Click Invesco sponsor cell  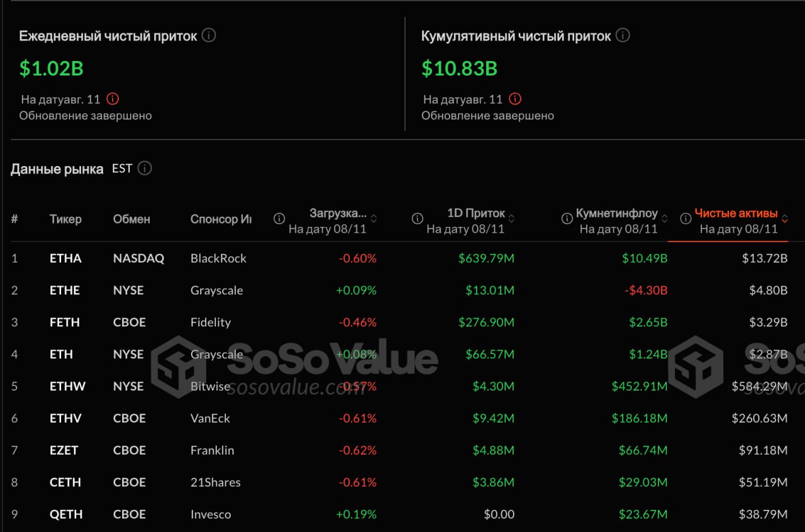click(x=211, y=514)
